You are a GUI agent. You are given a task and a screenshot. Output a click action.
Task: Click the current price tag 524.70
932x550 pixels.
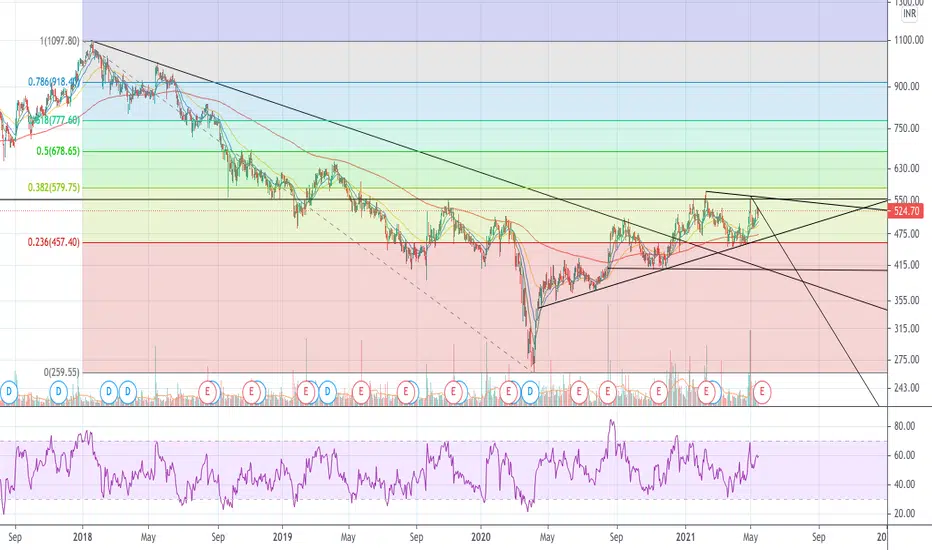906,211
